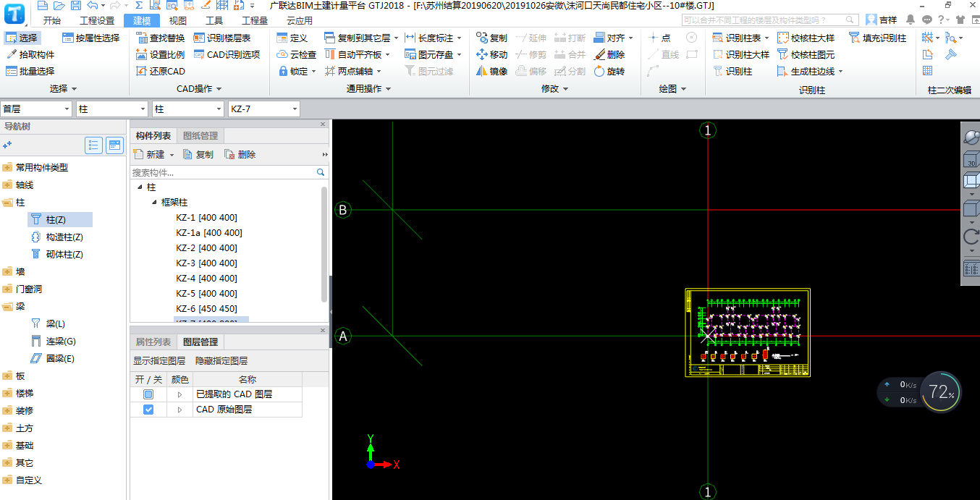Screen dimensions: 980x500
Task: Expand CAD 原始图层 row arrow
Action: pos(179,410)
